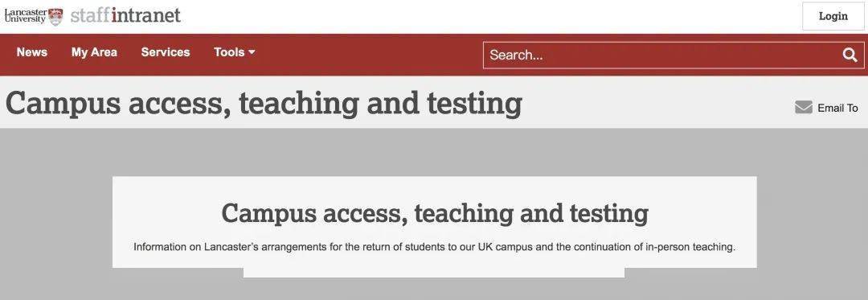Click the Login button
This screenshot has width=868, height=300.
click(833, 16)
